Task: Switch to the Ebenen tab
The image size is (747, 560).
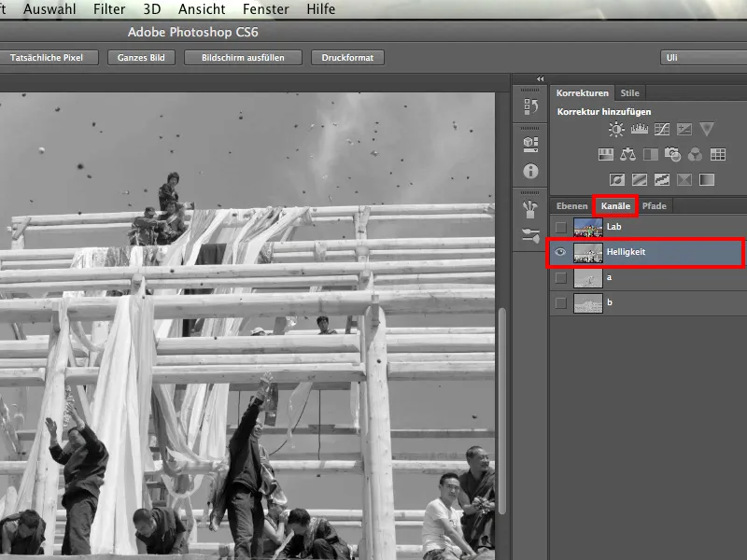Action: (x=571, y=205)
